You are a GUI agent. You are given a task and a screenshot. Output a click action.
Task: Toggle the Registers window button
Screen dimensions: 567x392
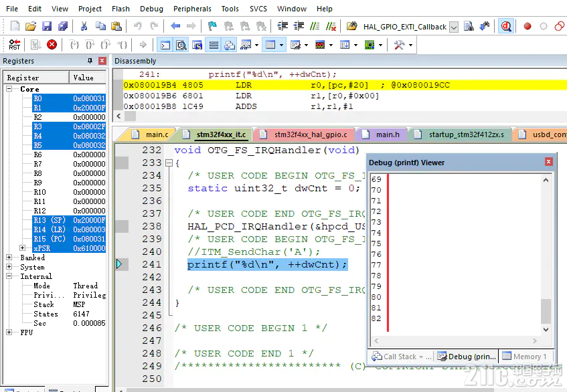tap(214, 45)
